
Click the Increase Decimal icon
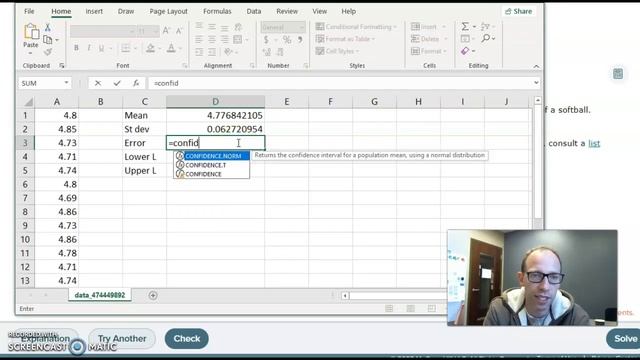tap(267, 52)
